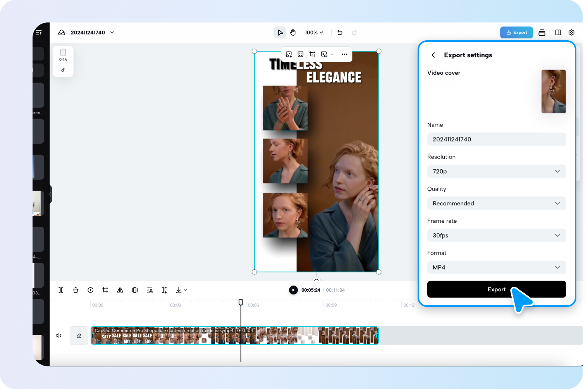588x389 pixels.
Task: Expand the Frame rate 30fps dropdown
Action: coord(497,235)
